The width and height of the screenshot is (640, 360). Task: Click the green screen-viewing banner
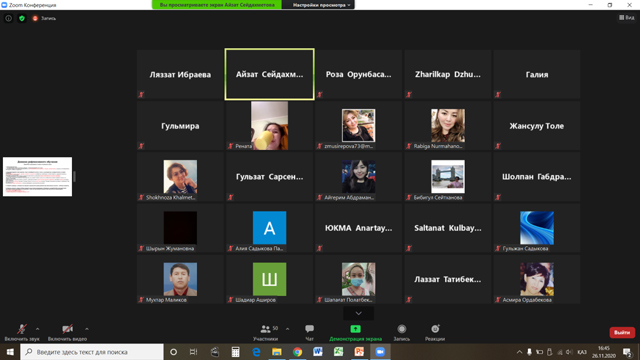(217, 5)
